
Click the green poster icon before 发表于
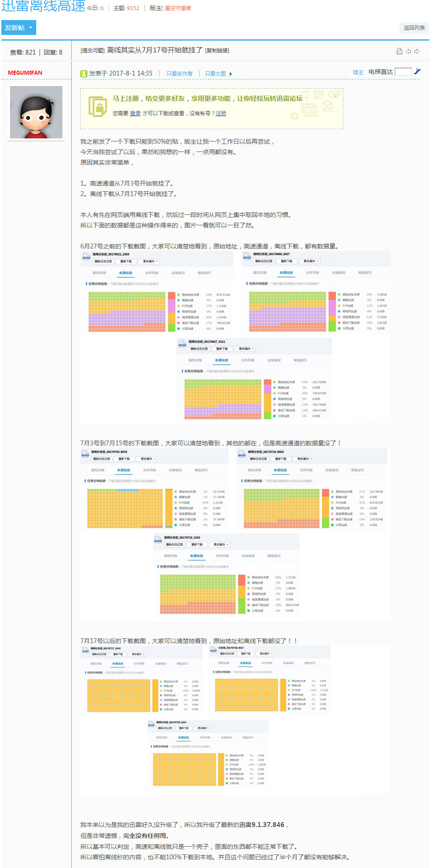click(x=84, y=74)
